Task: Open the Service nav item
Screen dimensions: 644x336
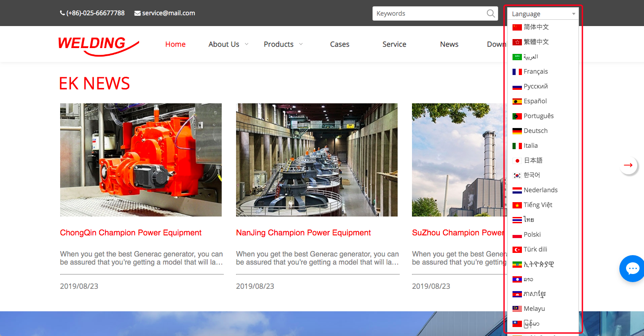Action: click(x=394, y=44)
